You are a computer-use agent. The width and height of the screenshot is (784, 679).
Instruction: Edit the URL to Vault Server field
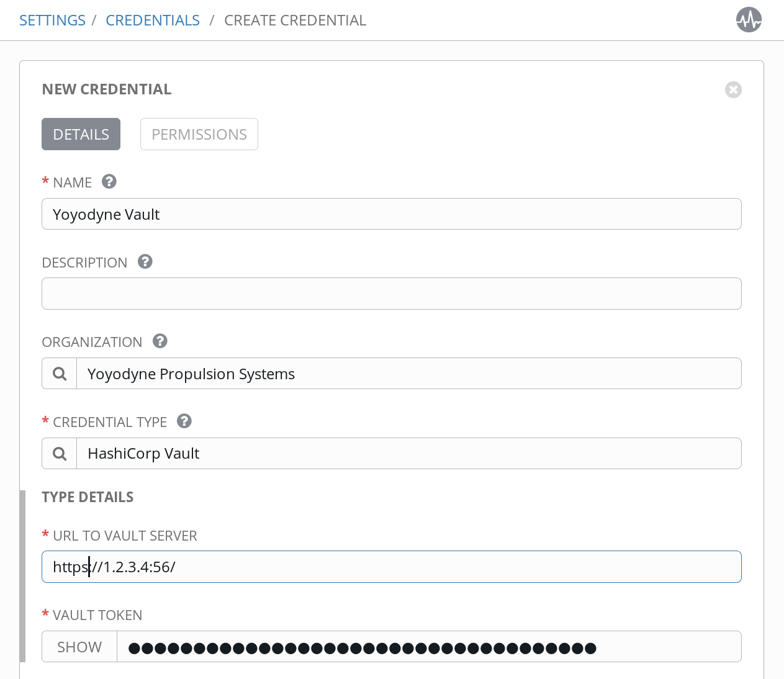point(392,567)
